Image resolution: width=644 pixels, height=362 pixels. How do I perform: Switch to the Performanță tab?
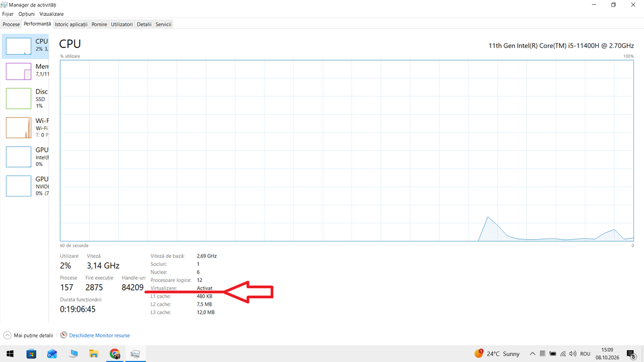37,24
